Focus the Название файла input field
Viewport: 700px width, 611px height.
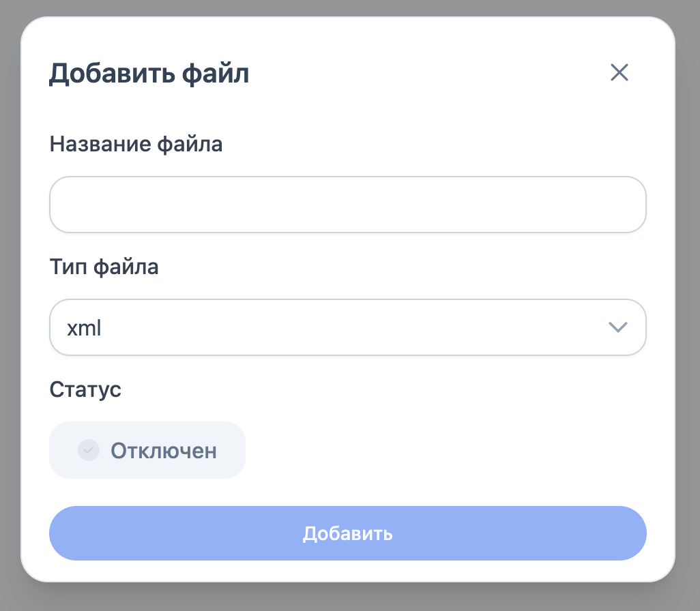pyautogui.click(x=347, y=205)
